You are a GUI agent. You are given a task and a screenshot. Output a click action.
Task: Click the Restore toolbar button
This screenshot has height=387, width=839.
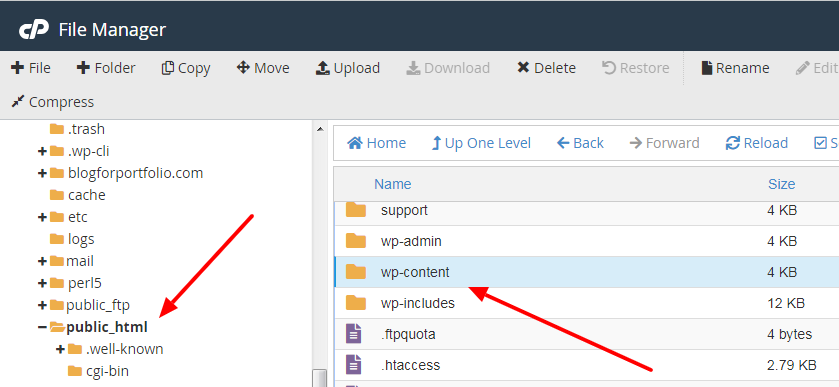pyautogui.click(x=635, y=68)
